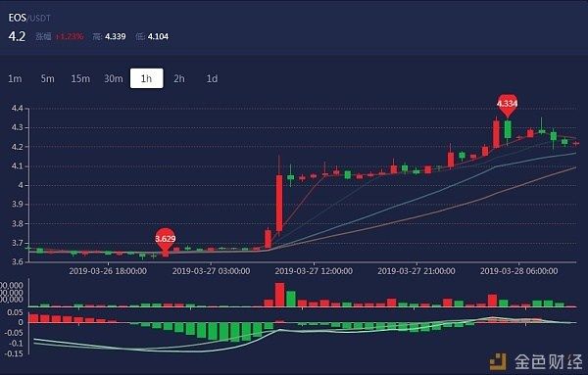Click the high value 4.339
This screenshot has height=375, width=588.
tap(115, 36)
